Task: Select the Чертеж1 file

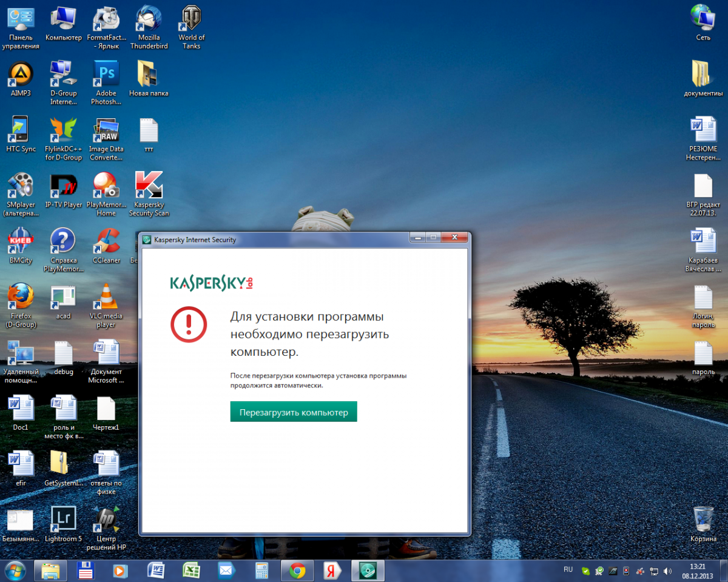Action: pos(106,413)
